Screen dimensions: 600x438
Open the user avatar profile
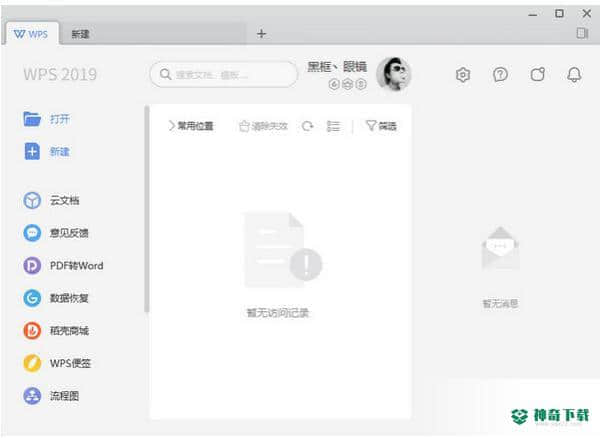coord(394,74)
